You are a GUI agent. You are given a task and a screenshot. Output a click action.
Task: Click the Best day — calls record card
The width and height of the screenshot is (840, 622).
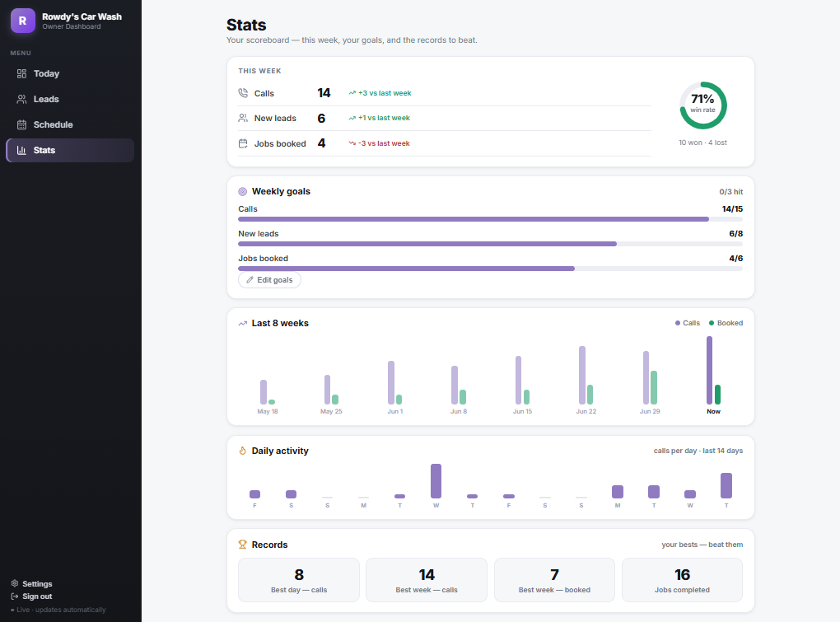pyautogui.click(x=299, y=580)
